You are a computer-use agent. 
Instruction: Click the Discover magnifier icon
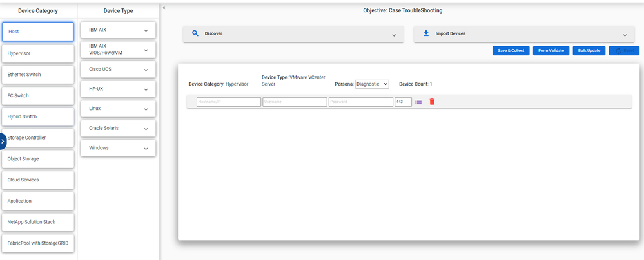[x=195, y=33]
